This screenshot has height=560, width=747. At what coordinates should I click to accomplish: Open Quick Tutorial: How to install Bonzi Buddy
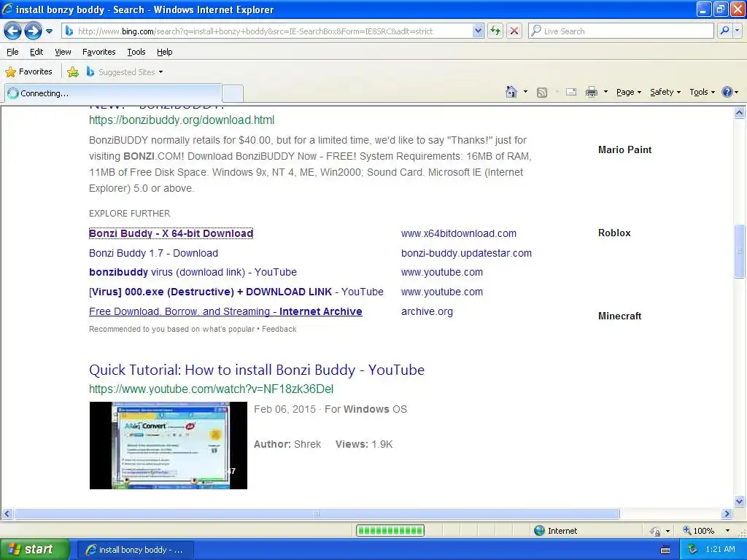click(257, 370)
